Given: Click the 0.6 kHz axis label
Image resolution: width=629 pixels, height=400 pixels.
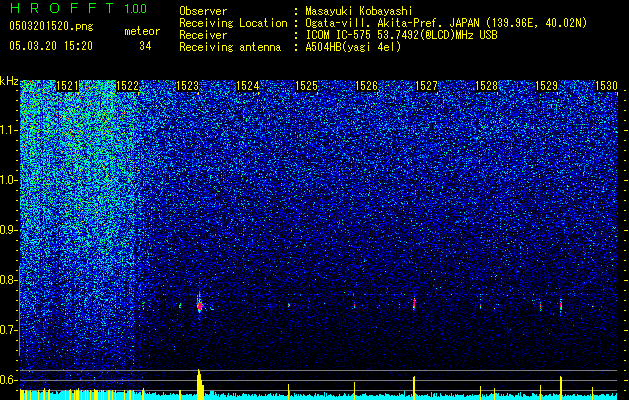Looking at the screenshot, I should pos(9,380).
